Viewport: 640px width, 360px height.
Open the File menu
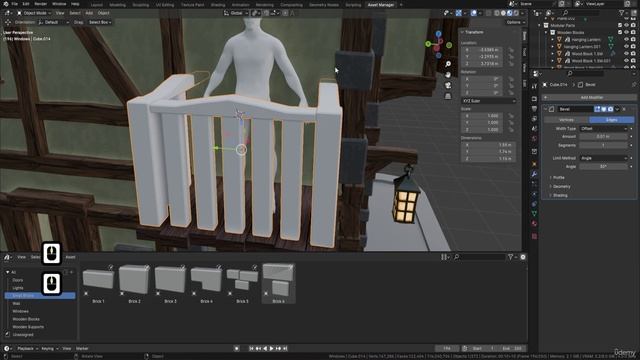point(15,4)
